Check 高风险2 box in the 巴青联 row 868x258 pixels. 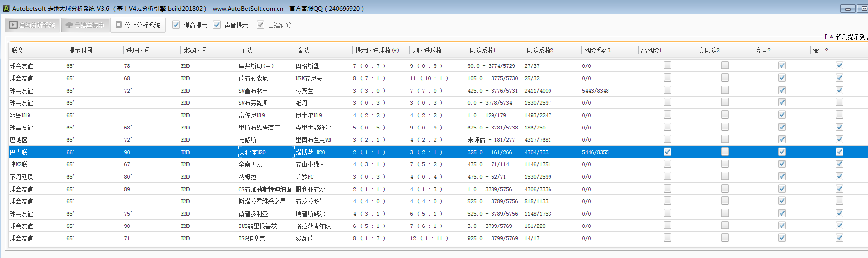click(724, 152)
